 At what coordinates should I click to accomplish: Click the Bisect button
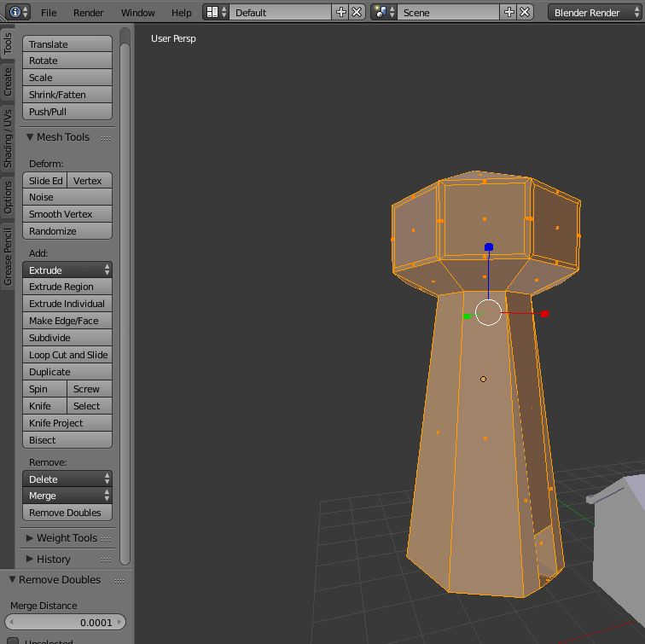tap(67, 440)
